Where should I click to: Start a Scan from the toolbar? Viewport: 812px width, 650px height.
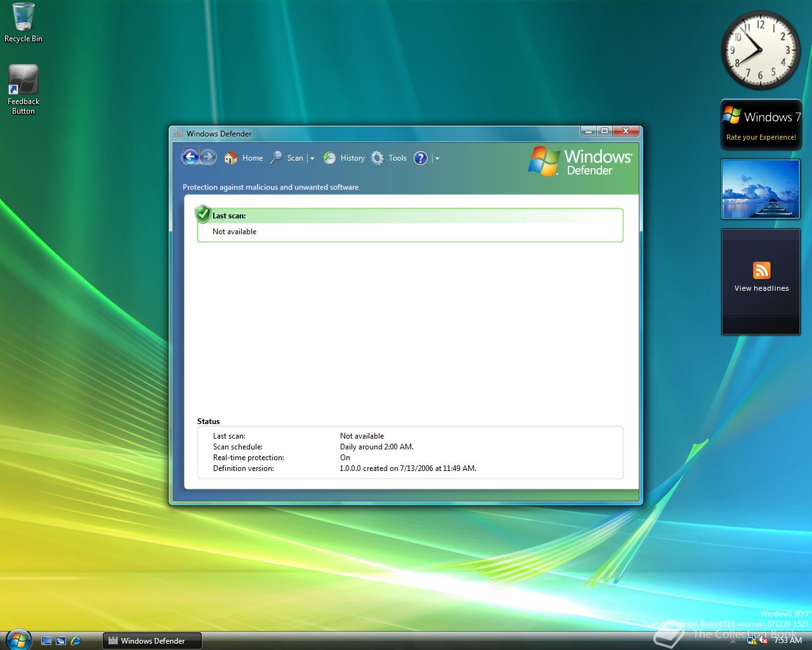[x=295, y=158]
